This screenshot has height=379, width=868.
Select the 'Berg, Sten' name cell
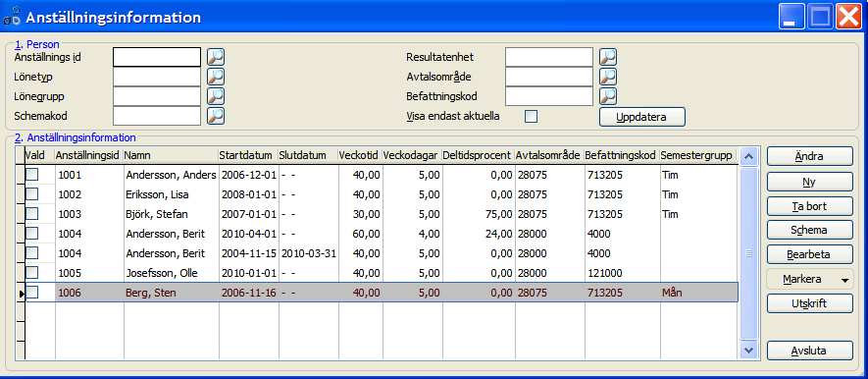[x=171, y=292]
